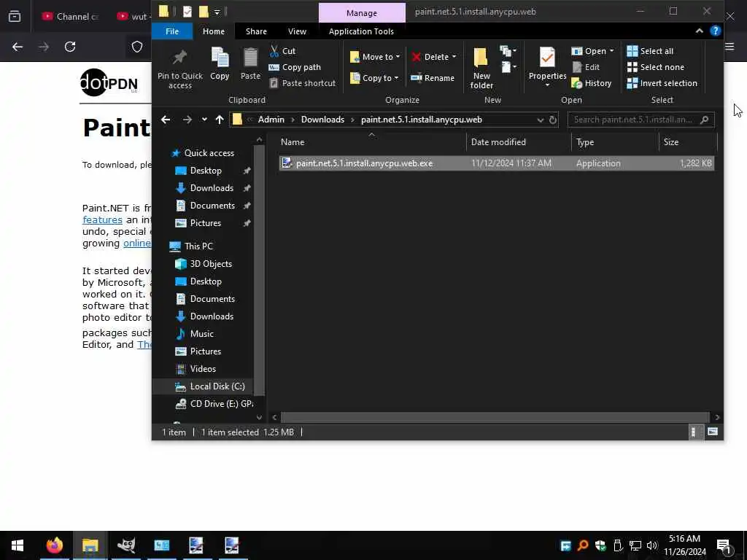Open recent locations dropdown
Viewport: 747px width, 560px height.
coord(204,120)
